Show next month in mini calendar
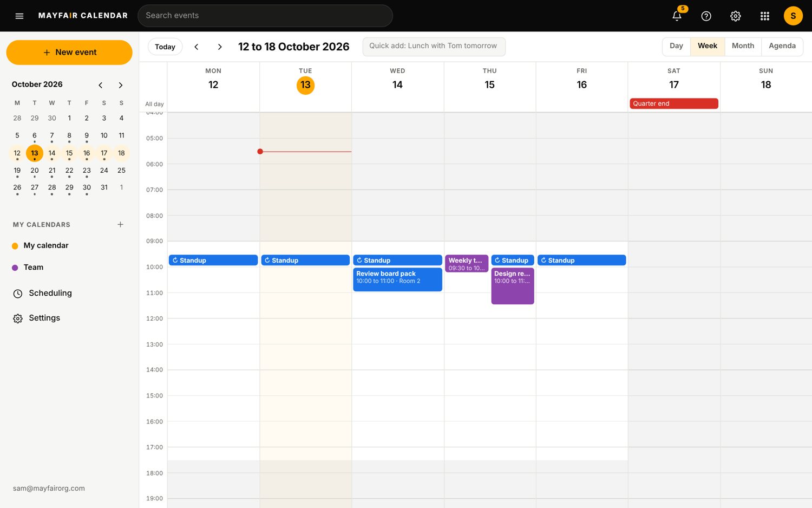Image resolution: width=812 pixels, height=508 pixels. (x=121, y=85)
